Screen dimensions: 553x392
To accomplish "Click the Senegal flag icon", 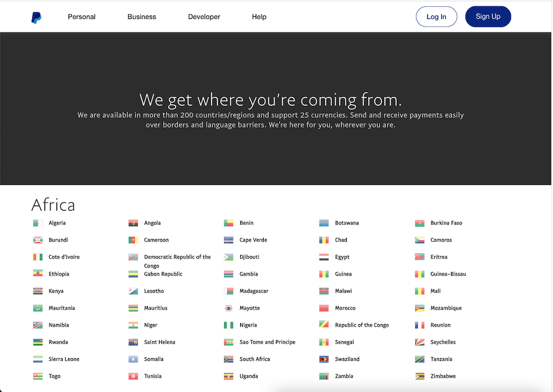I will pos(323,342).
